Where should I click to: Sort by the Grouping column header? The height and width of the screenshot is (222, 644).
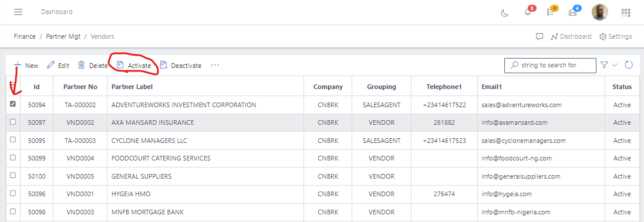382,87
